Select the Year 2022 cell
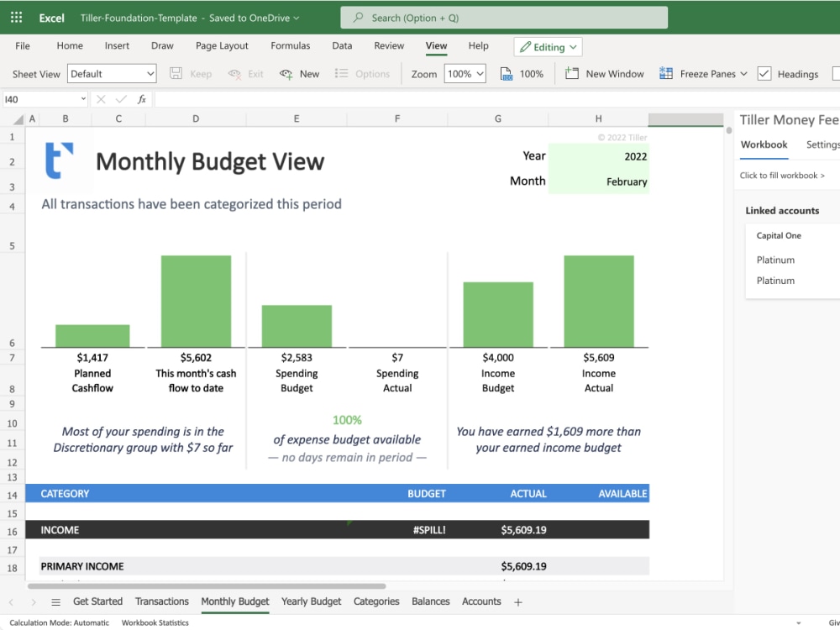This screenshot has width=840, height=630. pyautogui.click(x=598, y=156)
